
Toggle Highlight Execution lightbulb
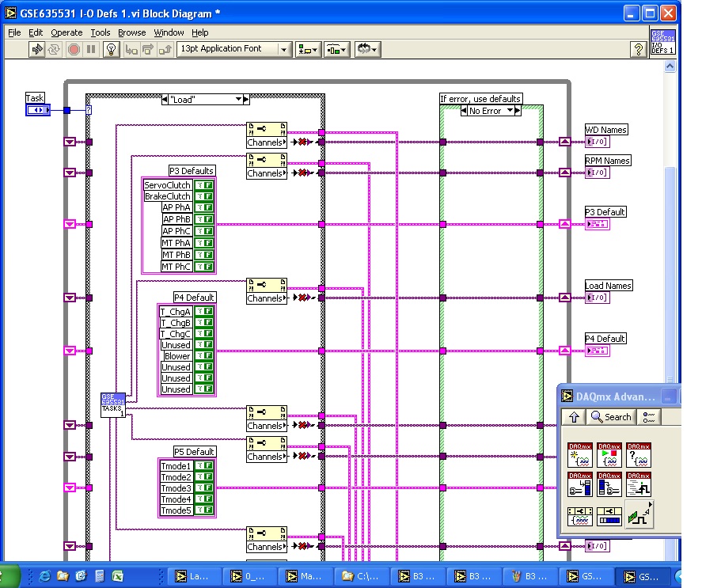111,49
